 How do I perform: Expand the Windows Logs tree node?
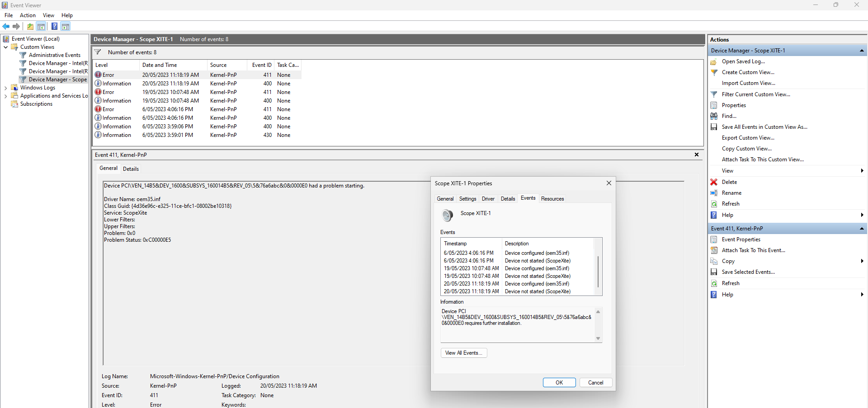[x=5, y=88]
